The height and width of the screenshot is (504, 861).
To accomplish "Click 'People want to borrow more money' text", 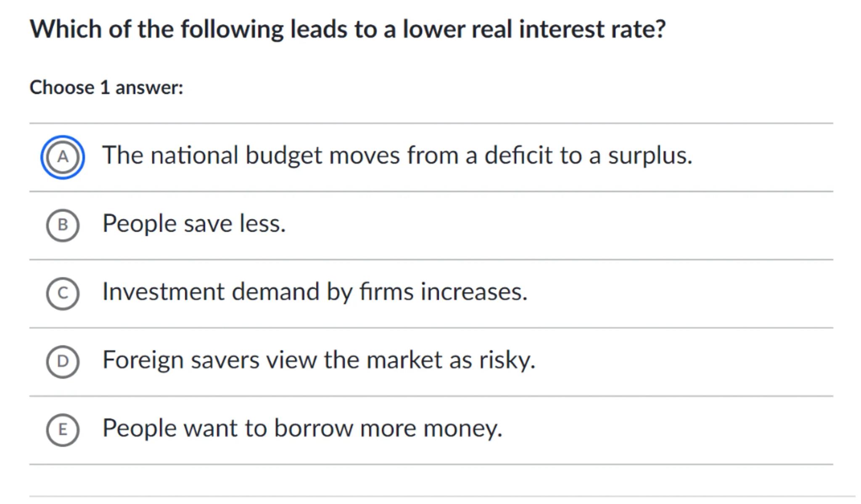I will click(x=302, y=428).
